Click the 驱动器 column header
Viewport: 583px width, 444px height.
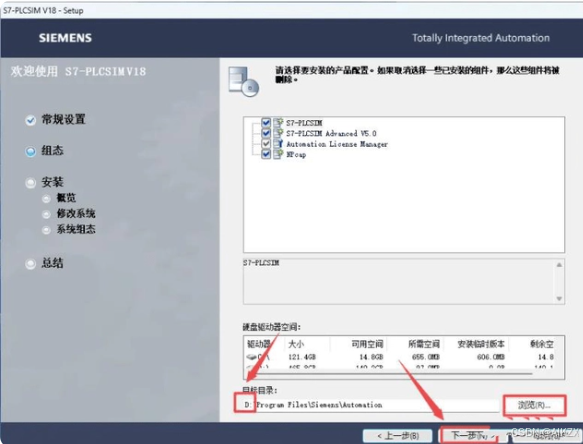[x=258, y=344]
